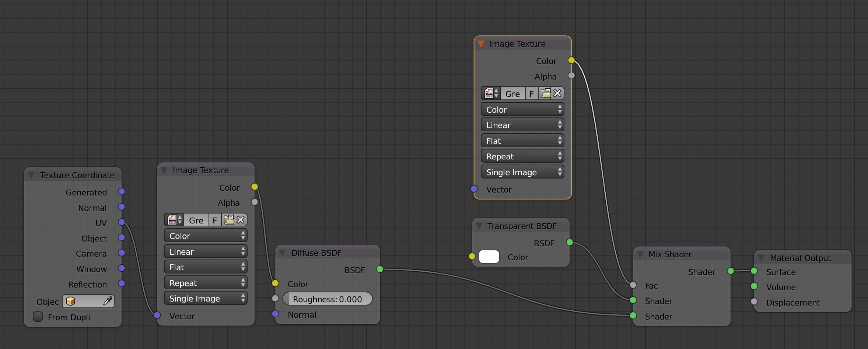868x349 pixels.
Task: Select the Material Output node by its title
Action: tap(800, 258)
